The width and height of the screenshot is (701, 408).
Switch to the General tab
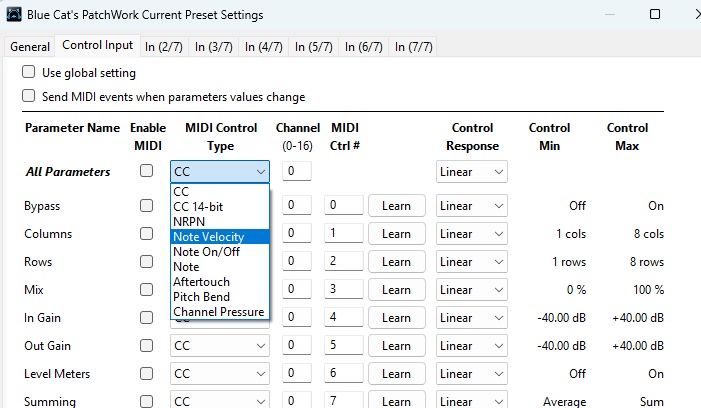coord(30,47)
